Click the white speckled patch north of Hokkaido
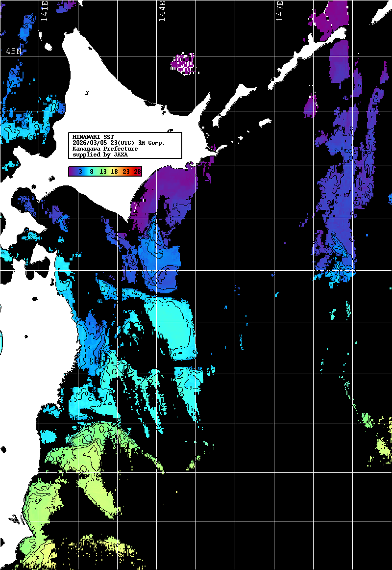 tap(183, 63)
